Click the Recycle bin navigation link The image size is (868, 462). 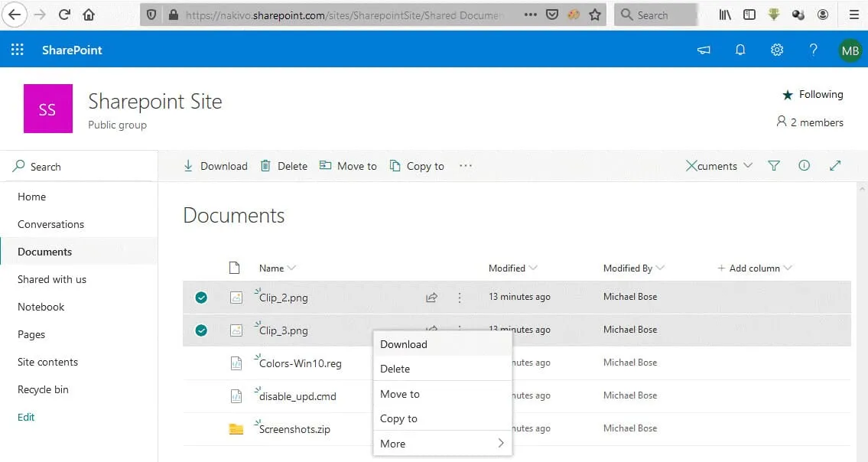pos(43,389)
